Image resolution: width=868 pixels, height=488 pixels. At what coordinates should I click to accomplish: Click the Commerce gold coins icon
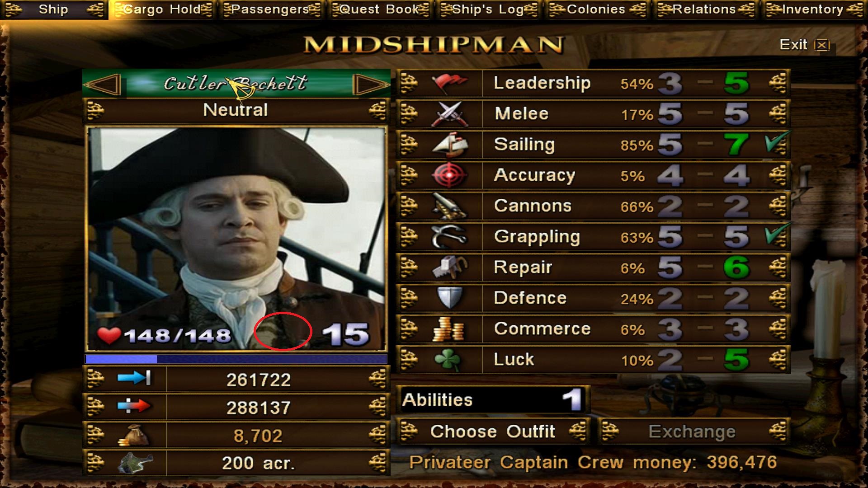[x=448, y=329]
